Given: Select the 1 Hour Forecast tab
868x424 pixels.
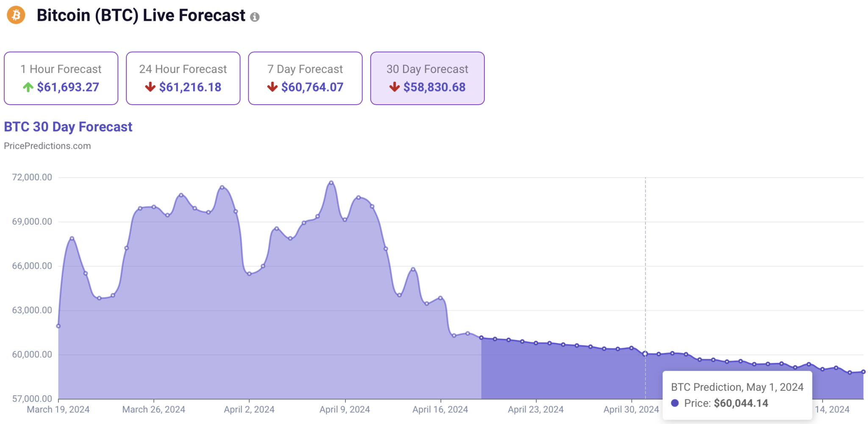Looking at the screenshot, I should [61, 78].
